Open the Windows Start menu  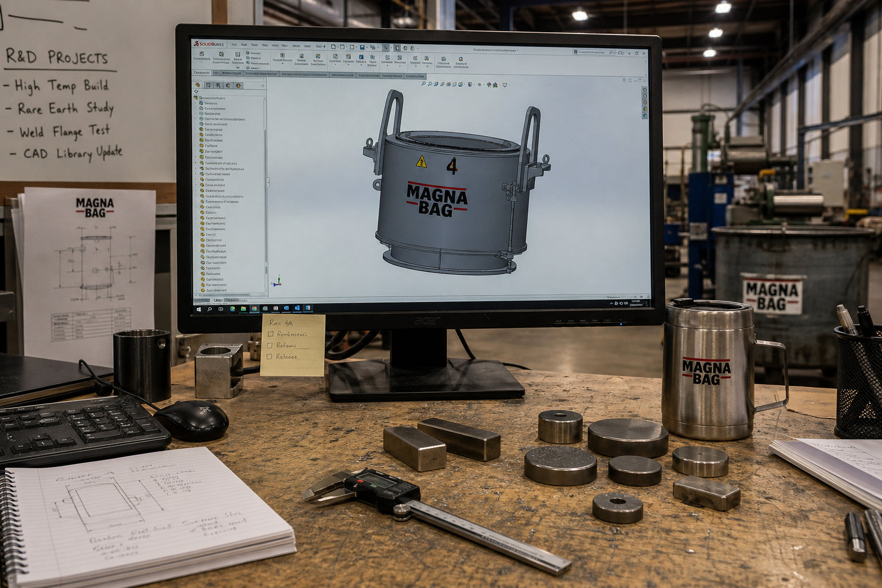pos(199,309)
